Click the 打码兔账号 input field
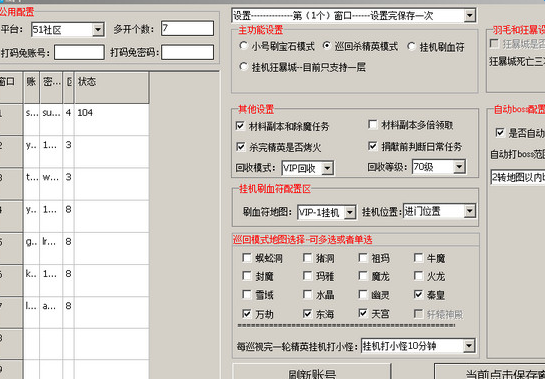The height and width of the screenshot is (379, 545). 79,53
